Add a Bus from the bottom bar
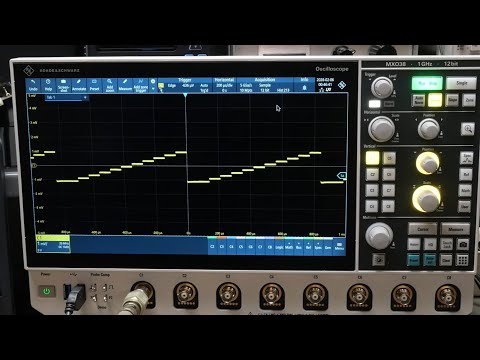The width and height of the screenshot is (480, 360). [299, 246]
